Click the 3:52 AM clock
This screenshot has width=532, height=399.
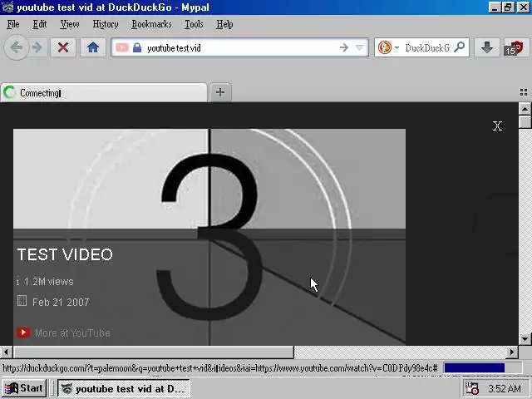tap(505, 388)
